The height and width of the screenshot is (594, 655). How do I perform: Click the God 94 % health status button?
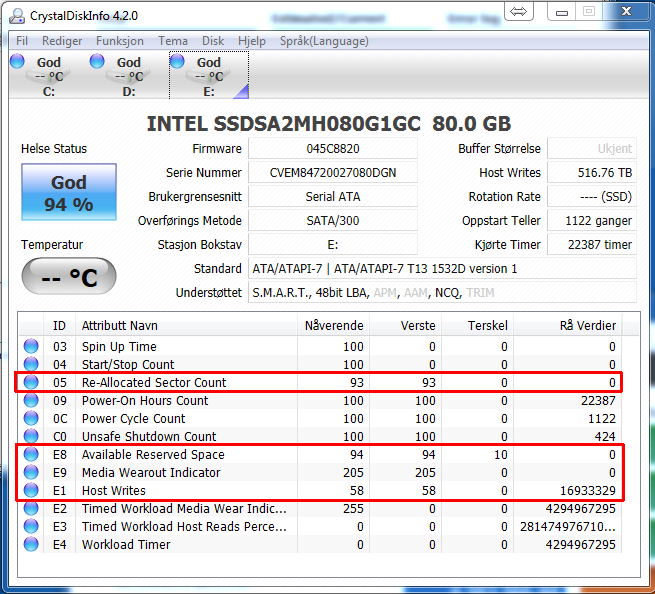69,192
